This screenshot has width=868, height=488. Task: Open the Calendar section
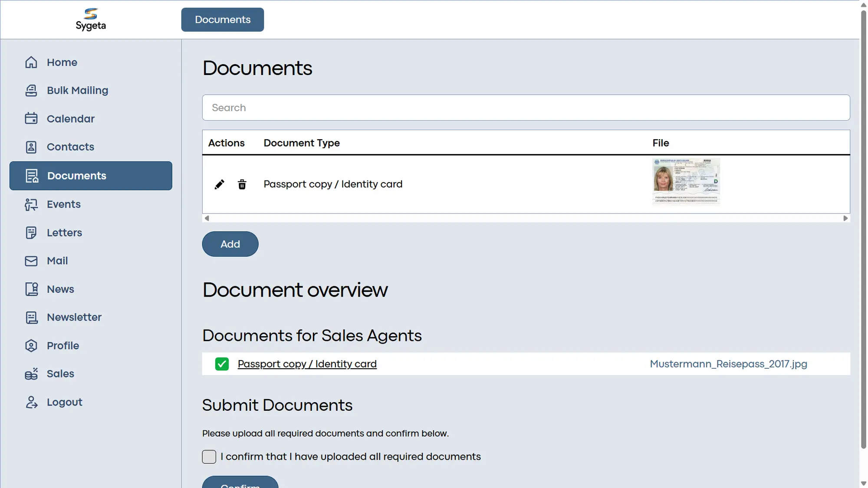pos(70,118)
